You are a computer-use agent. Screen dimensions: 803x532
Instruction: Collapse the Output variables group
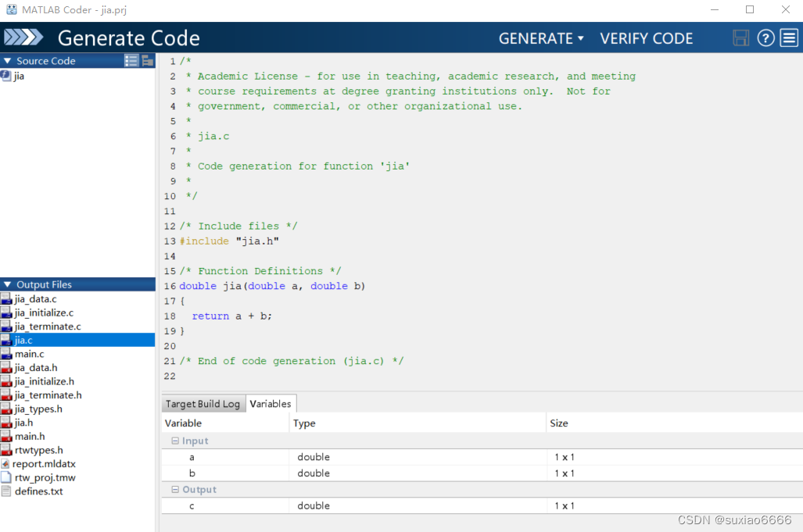coord(175,490)
